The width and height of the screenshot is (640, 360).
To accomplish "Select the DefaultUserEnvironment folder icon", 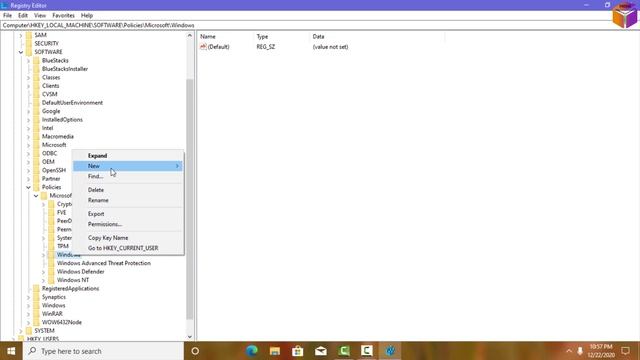I will pos(36,103).
